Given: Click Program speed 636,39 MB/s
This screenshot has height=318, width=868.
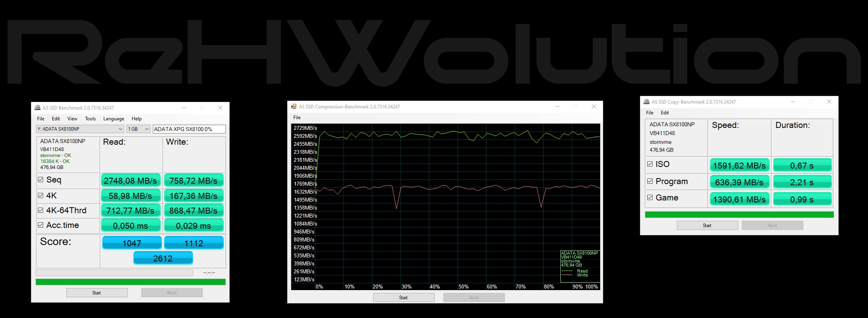Looking at the screenshot, I should coord(739,182).
